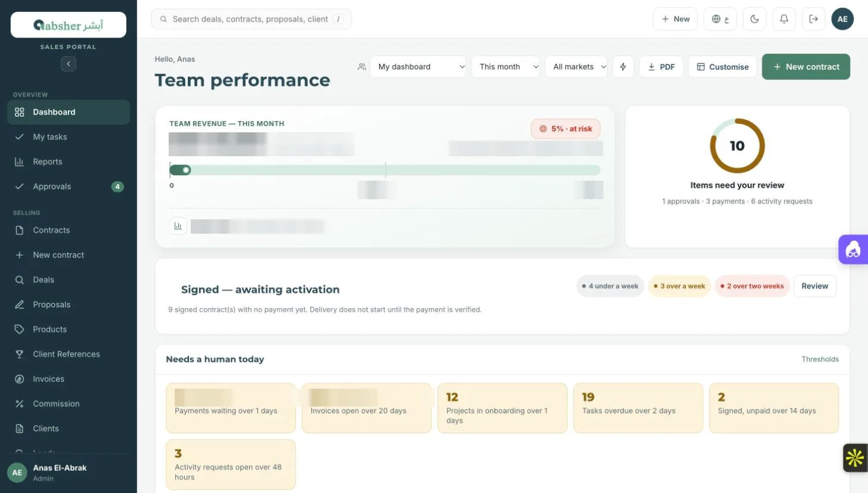Viewport: 868px width, 493px height.
Task: Click the Contracts document icon
Action: point(20,230)
